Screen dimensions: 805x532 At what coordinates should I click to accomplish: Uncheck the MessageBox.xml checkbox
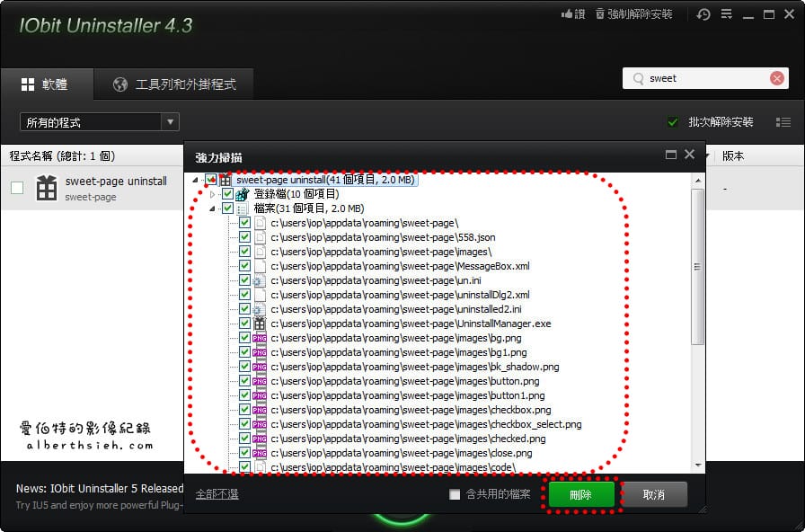tap(244, 266)
